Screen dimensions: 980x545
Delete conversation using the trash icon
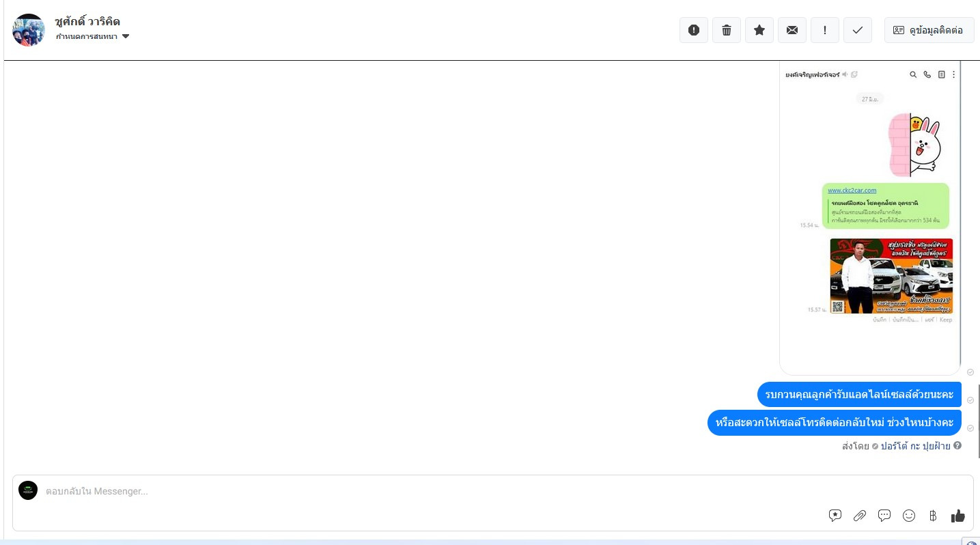[x=726, y=30]
